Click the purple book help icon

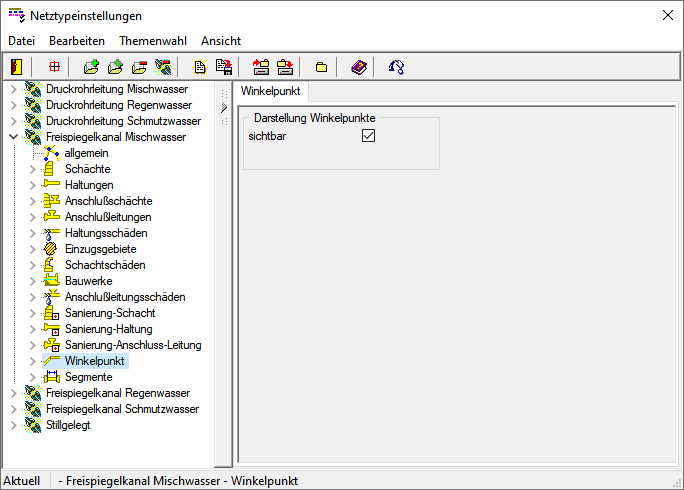click(x=359, y=67)
